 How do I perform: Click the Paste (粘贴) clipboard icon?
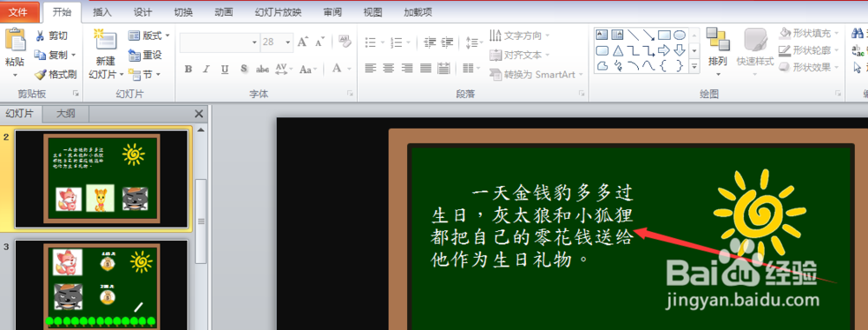pyautogui.click(x=15, y=40)
